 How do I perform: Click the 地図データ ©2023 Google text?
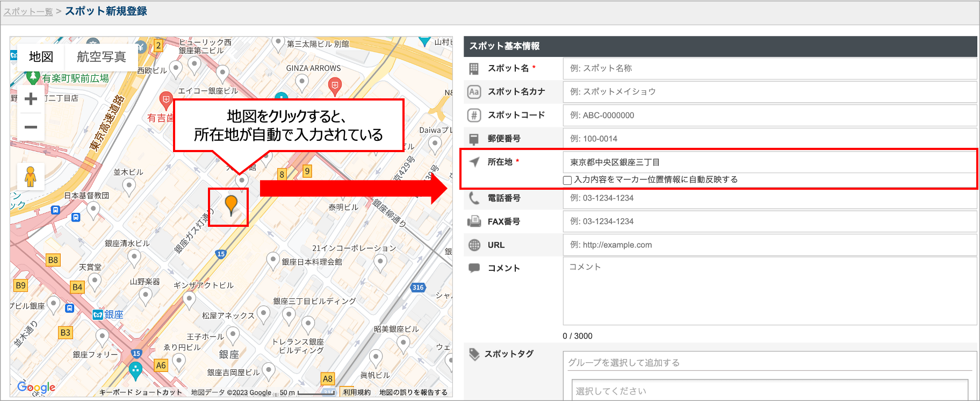(231, 392)
